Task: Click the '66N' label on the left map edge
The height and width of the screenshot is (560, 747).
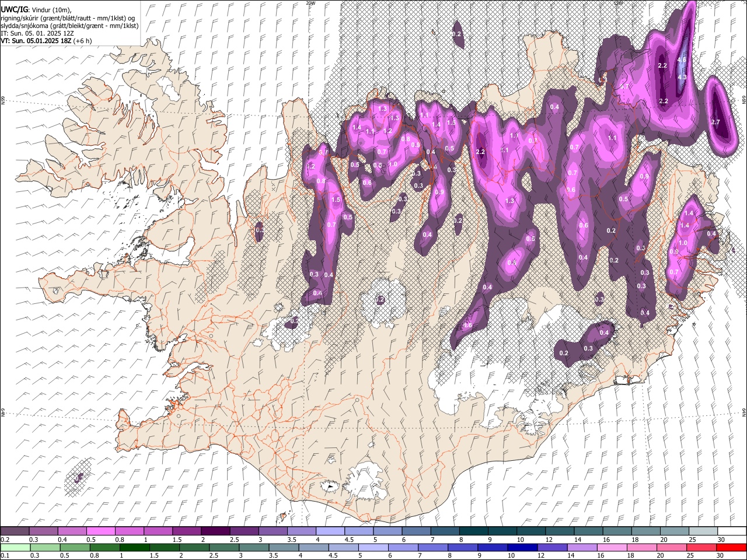Action: click(x=3, y=101)
